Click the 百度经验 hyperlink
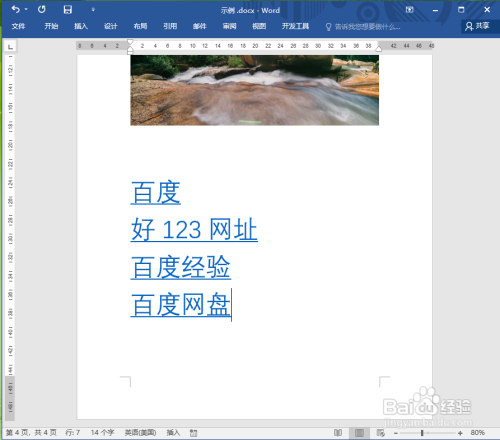Image resolution: width=500 pixels, height=440 pixels. point(181,267)
